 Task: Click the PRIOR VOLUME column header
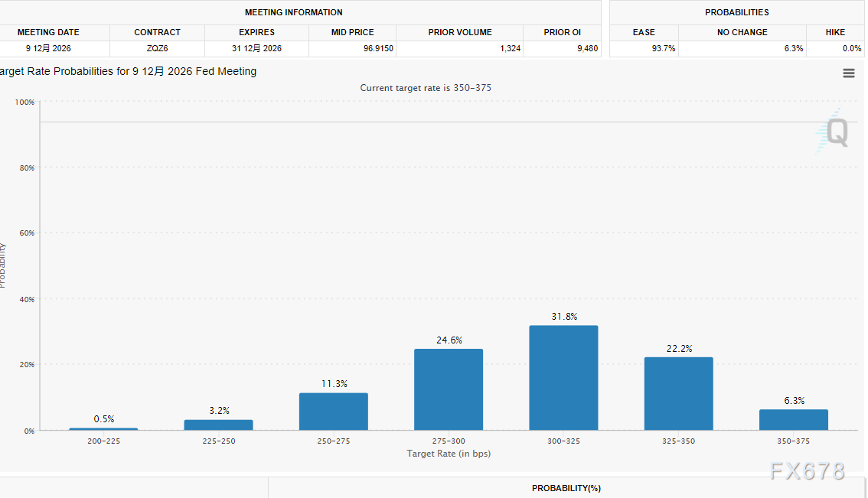click(460, 32)
